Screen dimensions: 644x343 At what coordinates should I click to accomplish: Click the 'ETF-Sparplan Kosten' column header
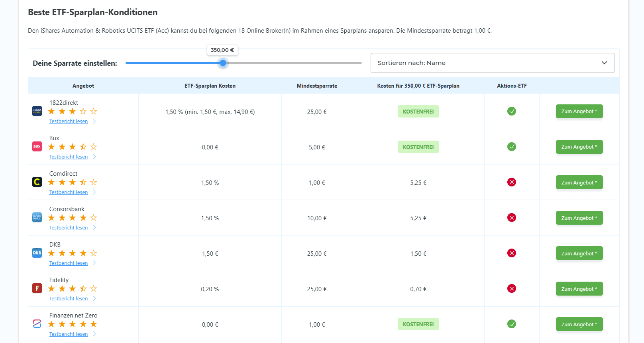pyautogui.click(x=210, y=86)
